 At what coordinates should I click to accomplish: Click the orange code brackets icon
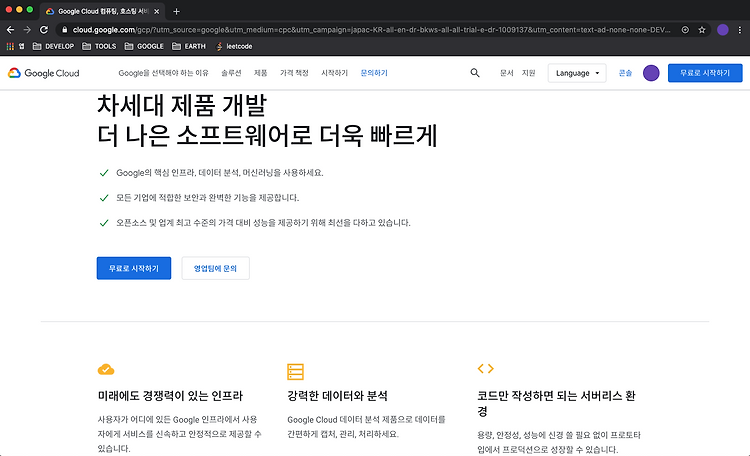[485, 368]
